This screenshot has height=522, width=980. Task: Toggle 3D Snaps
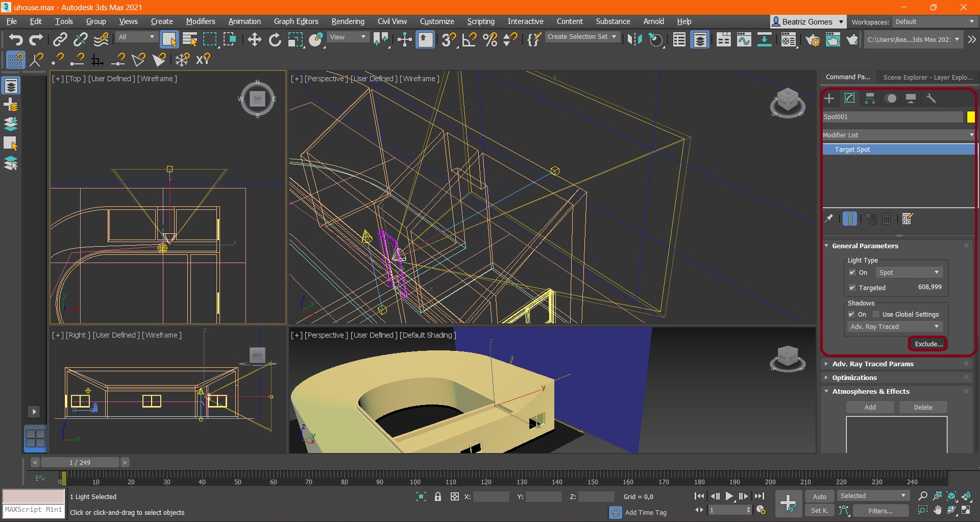pyautogui.click(x=449, y=39)
